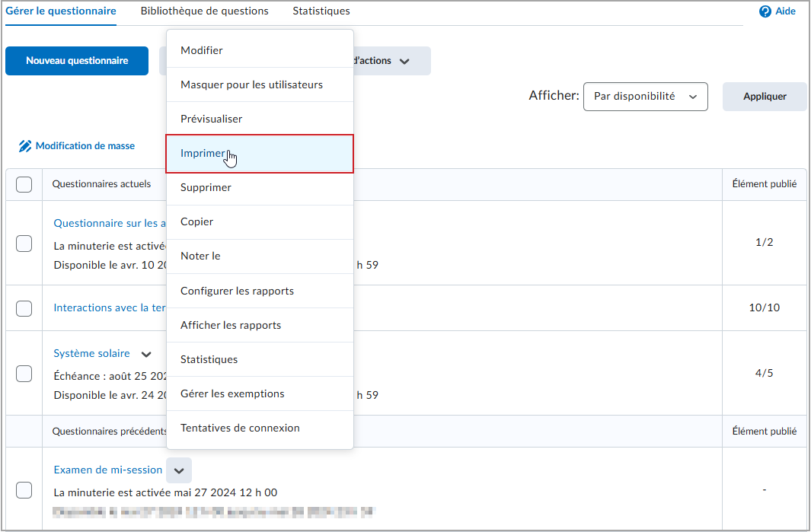811x532 pixels.
Task: Expand the Système solaire chevron menu
Action: [146, 354]
